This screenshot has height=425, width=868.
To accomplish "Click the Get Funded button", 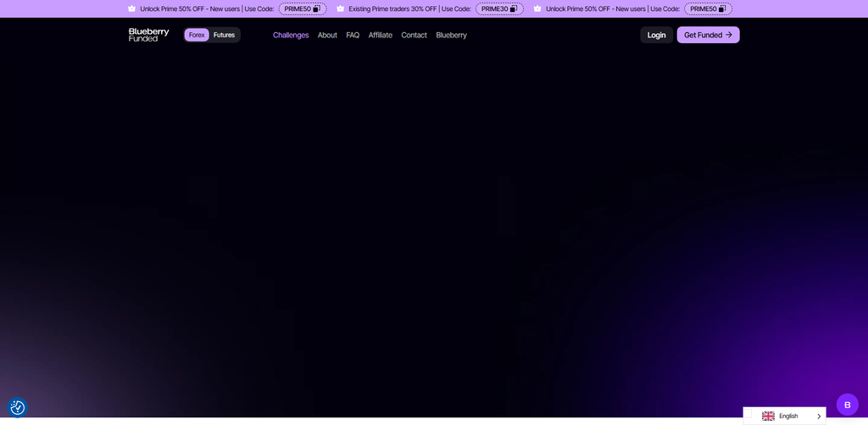I will click(x=708, y=35).
